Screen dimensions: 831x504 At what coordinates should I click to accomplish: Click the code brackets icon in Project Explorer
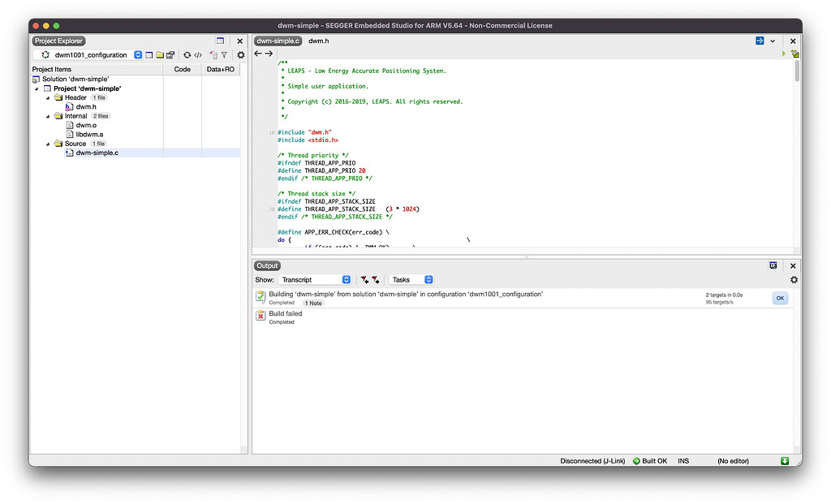[198, 55]
